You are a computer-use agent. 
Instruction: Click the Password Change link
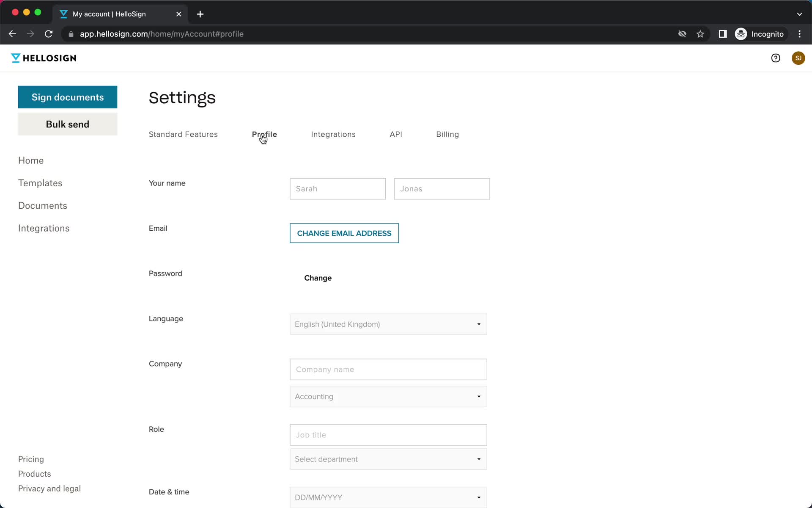(x=318, y=278)
